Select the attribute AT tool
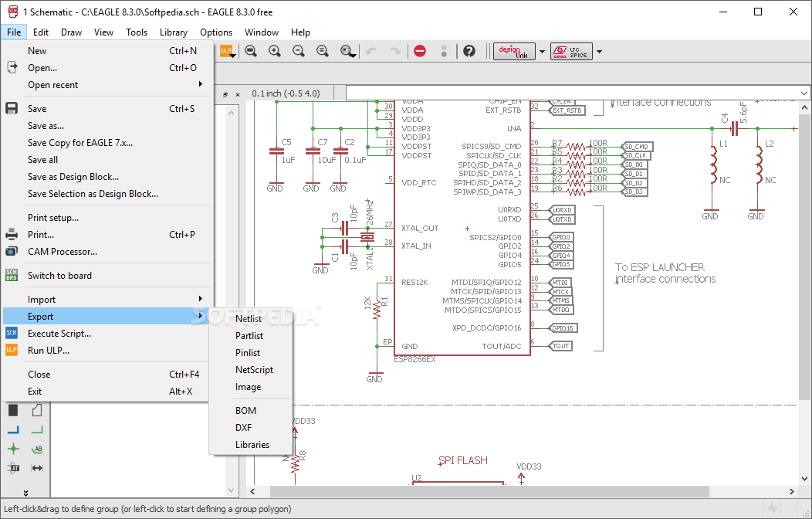Image resolution: width=812 pixels, height=519 pixels. coord(13,468)
